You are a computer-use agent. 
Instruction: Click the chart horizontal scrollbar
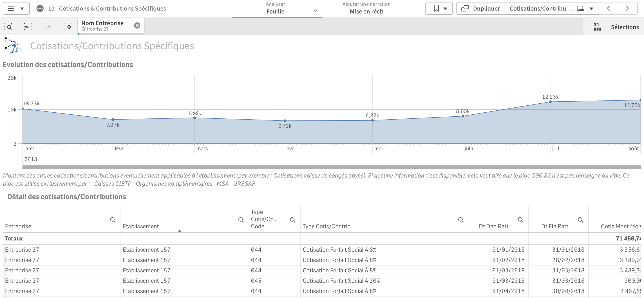click(x=331, y=167)
